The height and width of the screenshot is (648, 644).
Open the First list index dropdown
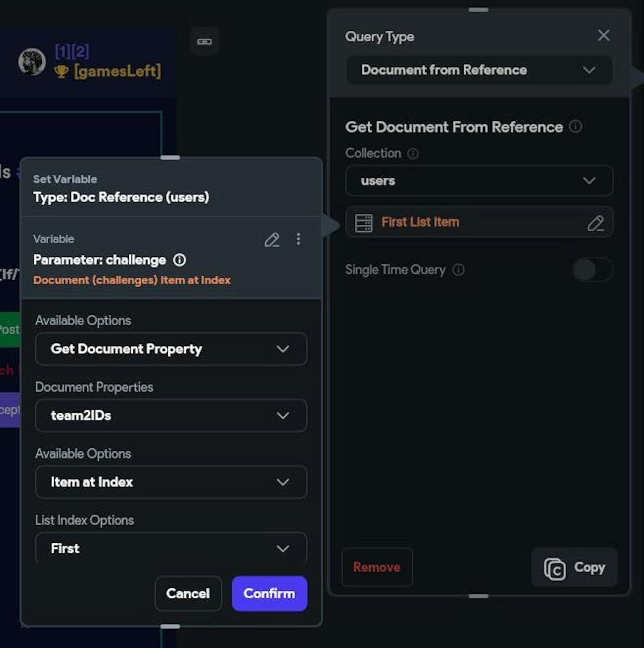coord(171,548)
